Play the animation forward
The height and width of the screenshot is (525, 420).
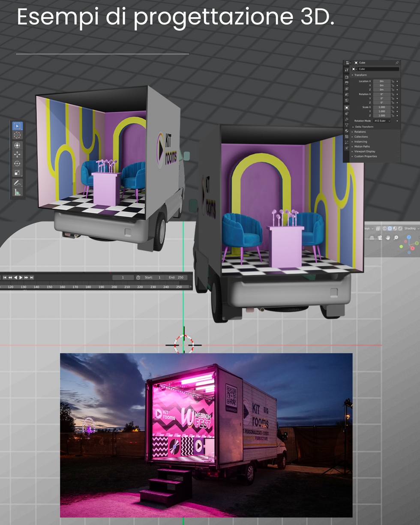pyautogui.click(x=21, y=277)
